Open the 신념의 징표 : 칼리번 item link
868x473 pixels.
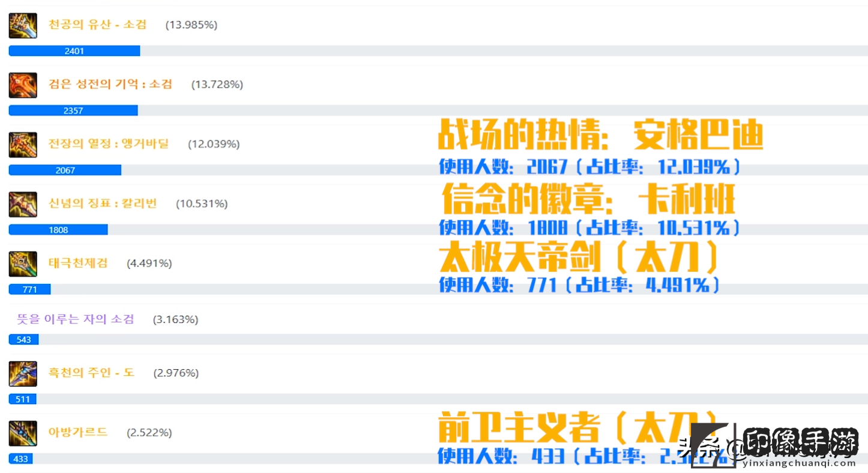(103, 203)
